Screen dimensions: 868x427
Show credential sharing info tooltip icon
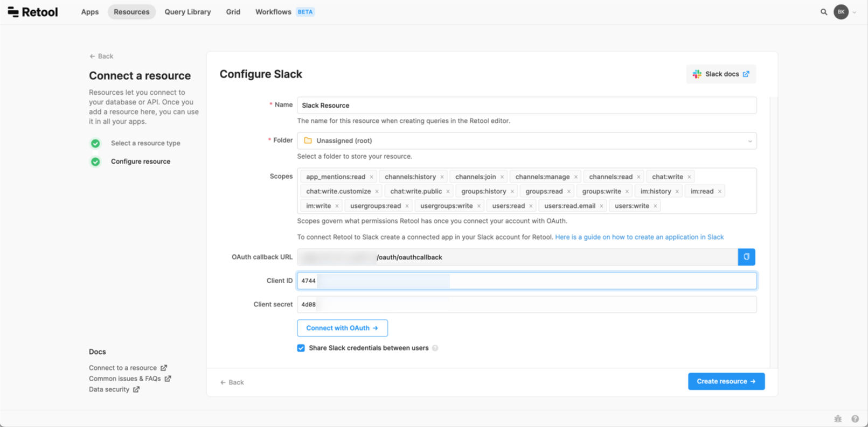[435, 348]
